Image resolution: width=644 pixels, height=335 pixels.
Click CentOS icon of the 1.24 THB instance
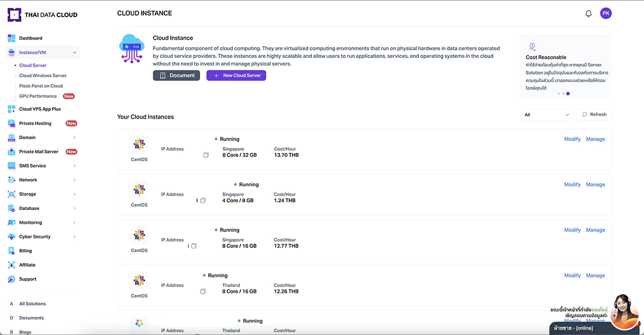(139, 189)
